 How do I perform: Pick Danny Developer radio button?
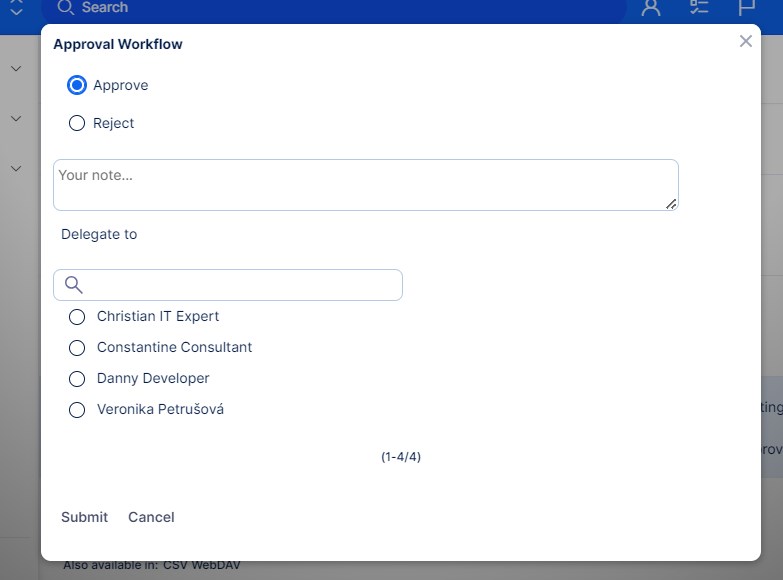(x=77, y=379)
